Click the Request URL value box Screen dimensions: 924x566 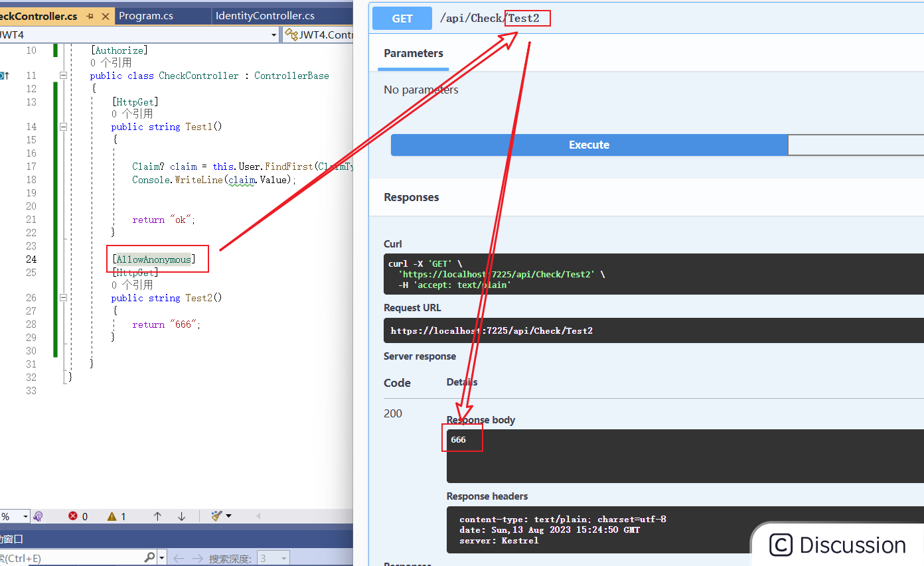pos(654,330)
